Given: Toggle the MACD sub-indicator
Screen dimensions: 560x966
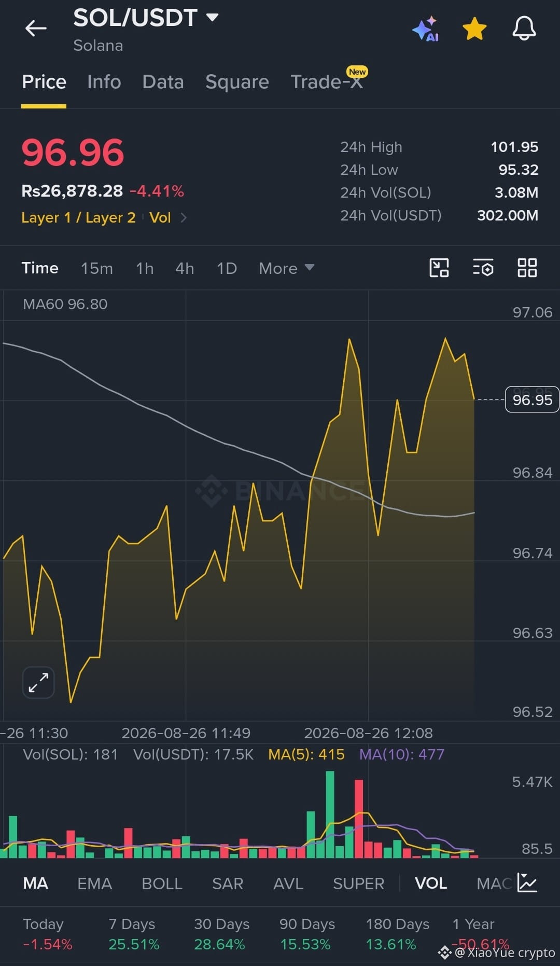Looking at the screenshot, I should point(495,883).
